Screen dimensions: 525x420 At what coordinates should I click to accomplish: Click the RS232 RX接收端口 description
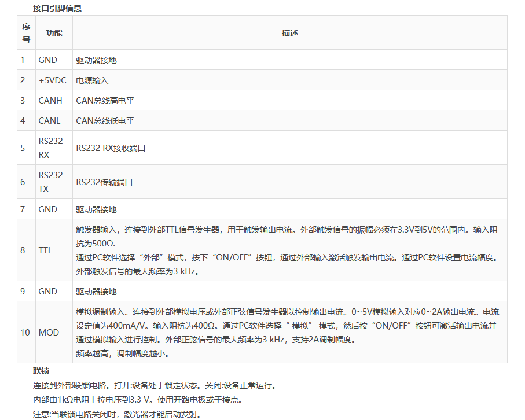point(110,148)
